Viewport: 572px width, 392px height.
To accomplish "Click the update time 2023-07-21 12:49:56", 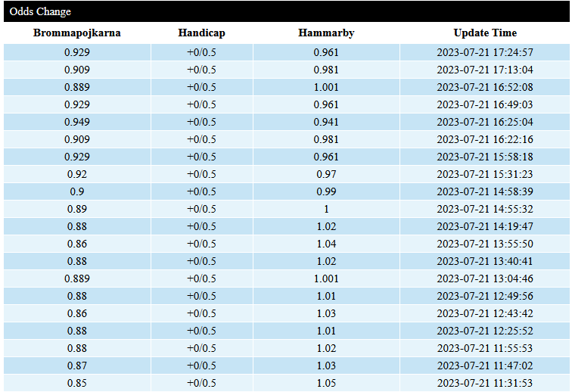I will pos(485,296).
